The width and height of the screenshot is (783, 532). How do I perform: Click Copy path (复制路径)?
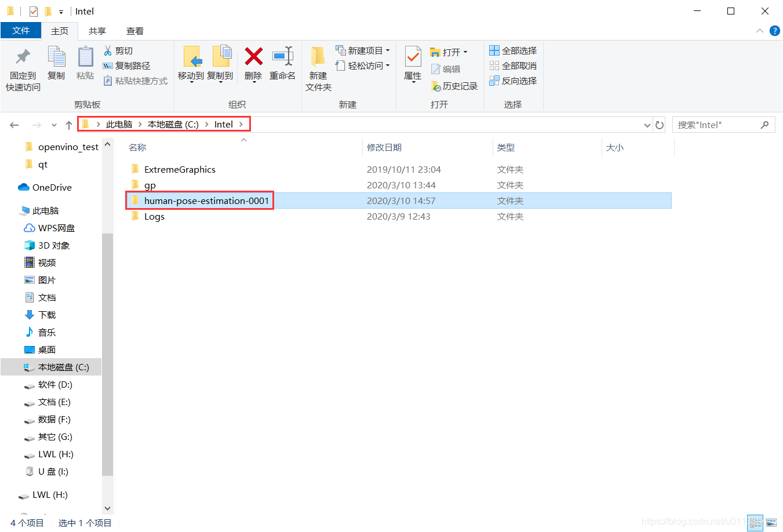coord(126,66)
